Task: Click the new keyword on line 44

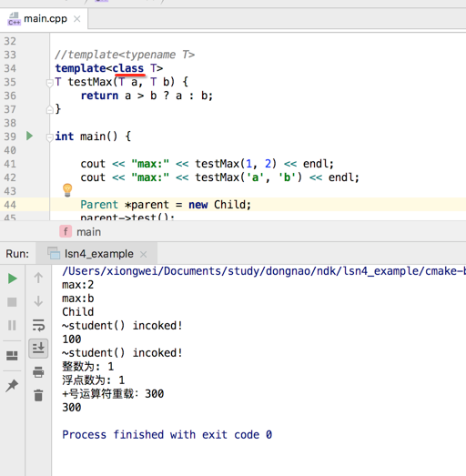Action: tap(198, 205)
